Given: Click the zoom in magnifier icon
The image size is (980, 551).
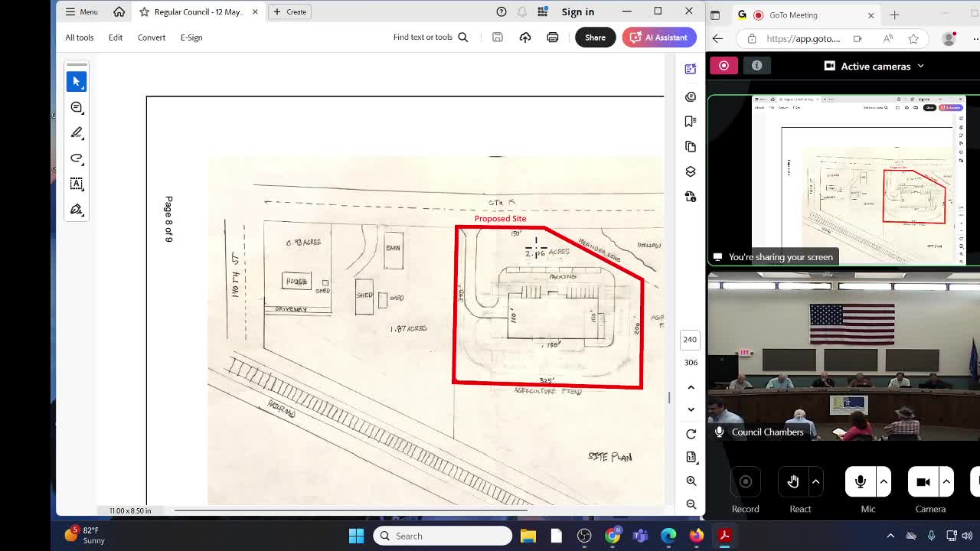Looking at the screenshot, I should click(691, 481).
